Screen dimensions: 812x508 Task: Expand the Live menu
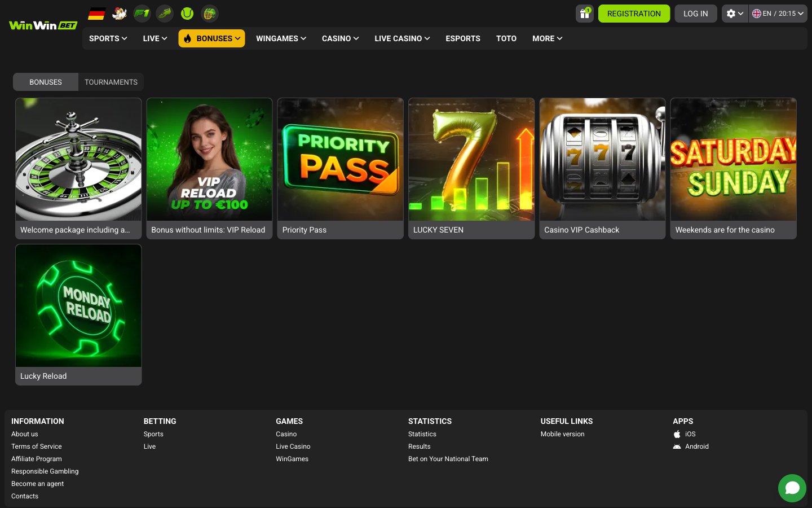[x=155, y=38]
